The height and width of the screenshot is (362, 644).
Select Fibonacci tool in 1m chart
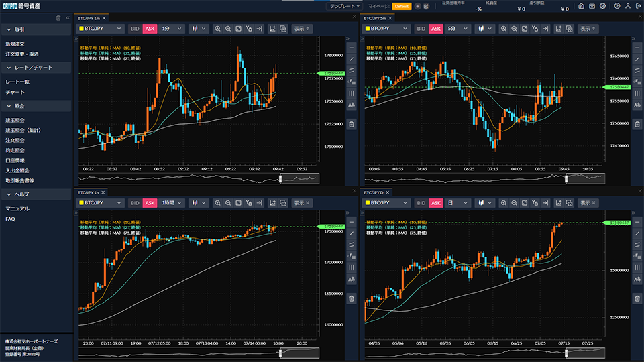point(351,82)
